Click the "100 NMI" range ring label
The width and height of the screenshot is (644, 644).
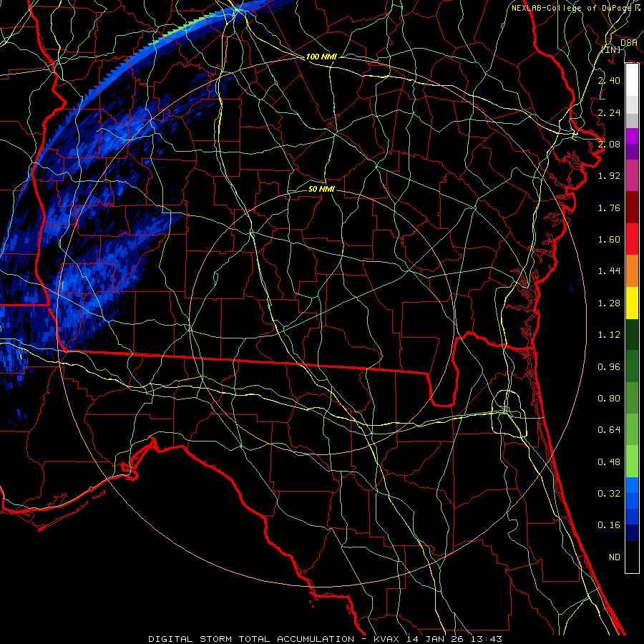click(x=321, y=57)
